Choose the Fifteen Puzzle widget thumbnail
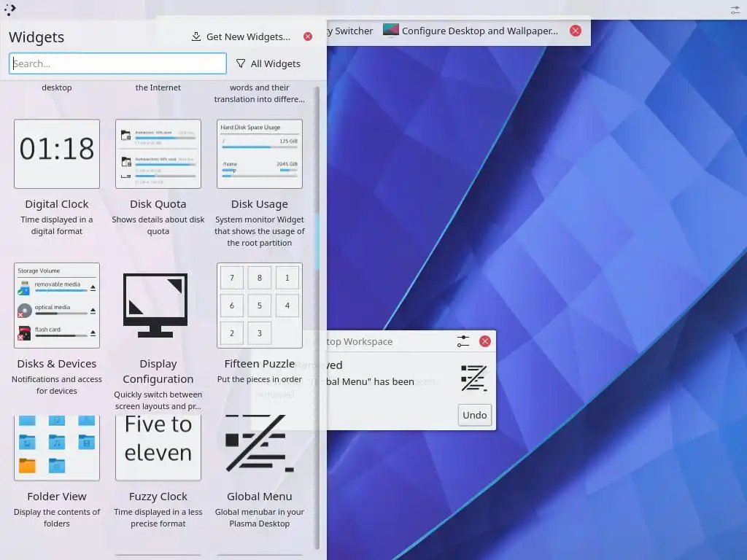This screenshot has width=747, height=560. [260, 306]
